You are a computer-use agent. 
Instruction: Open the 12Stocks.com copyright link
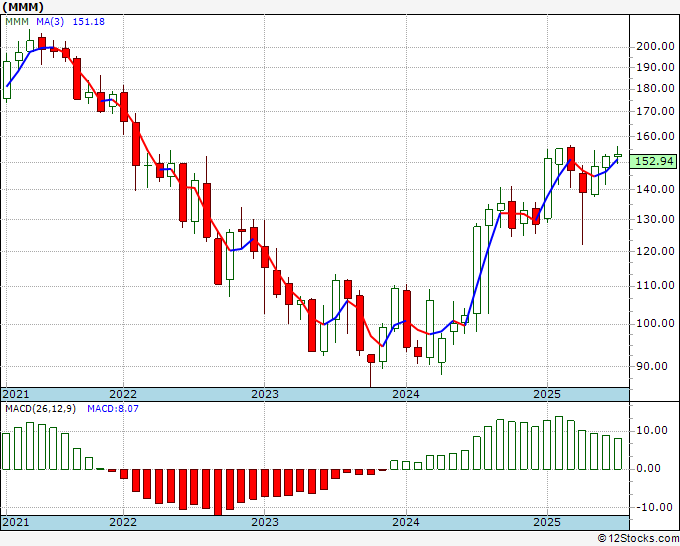pyautogui.click(x=638, y=539)
